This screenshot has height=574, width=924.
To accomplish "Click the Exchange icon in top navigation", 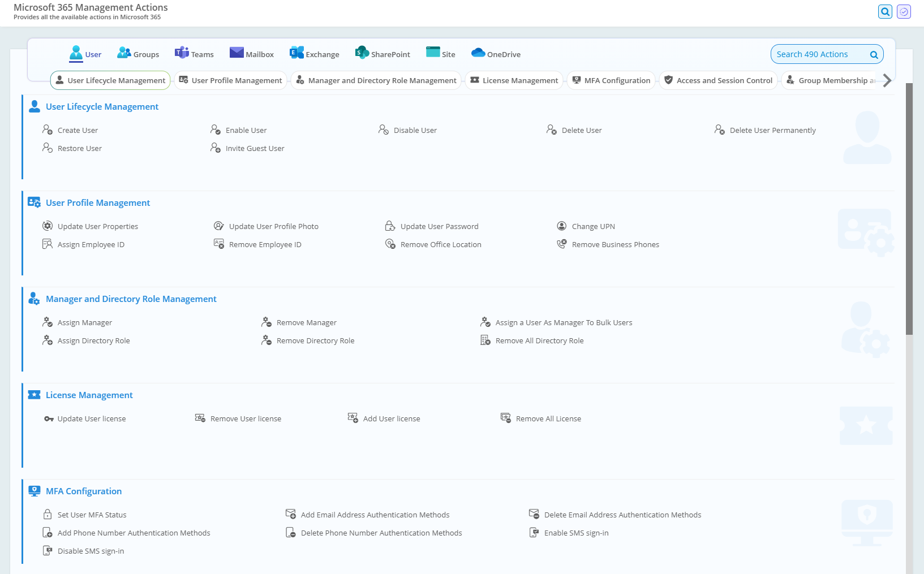I will [x=296, y=52].
